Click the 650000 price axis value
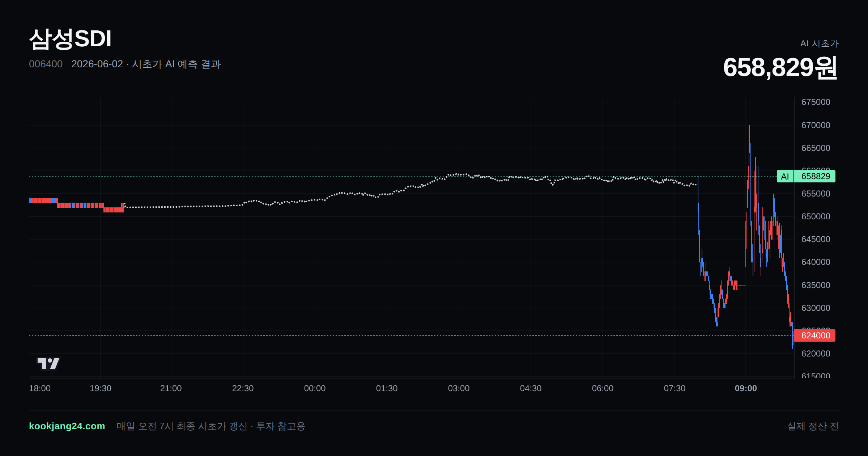This screenshot has height=456, width=868. point(816,216)
